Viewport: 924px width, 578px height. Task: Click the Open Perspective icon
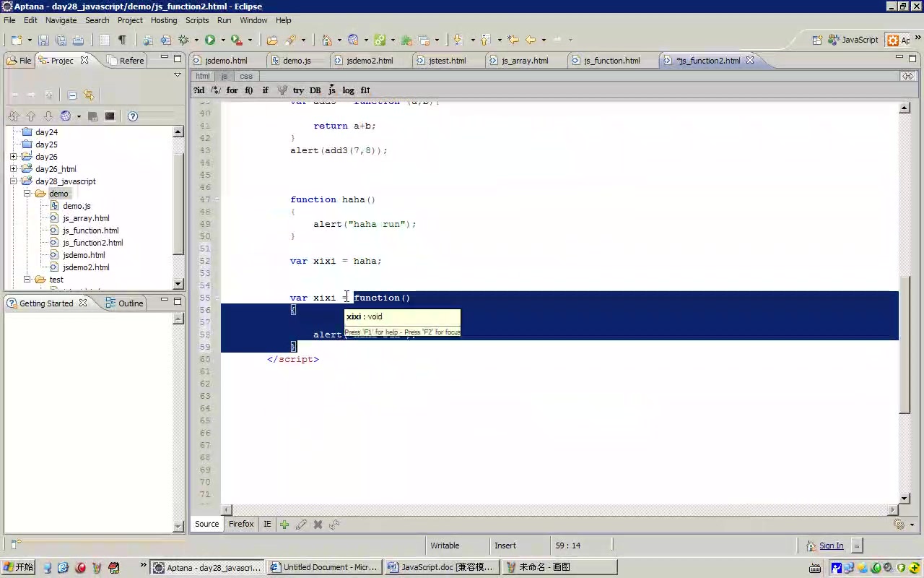pos(817,40)
